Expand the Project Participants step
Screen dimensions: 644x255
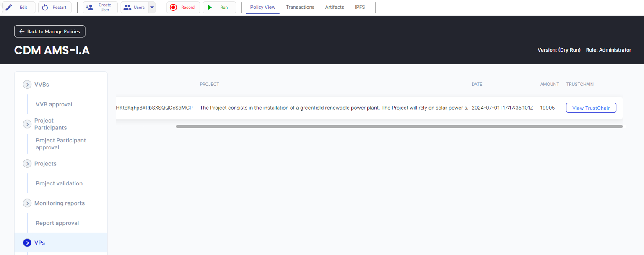point(27,124)
